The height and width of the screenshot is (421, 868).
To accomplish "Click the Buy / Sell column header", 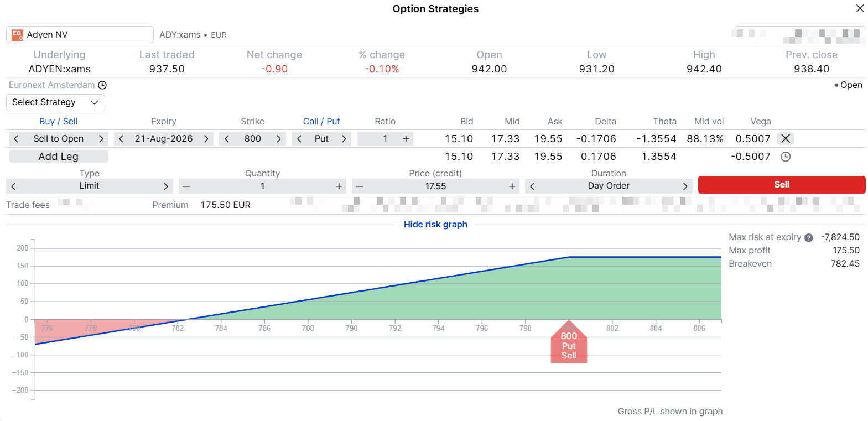I will 58,122.
